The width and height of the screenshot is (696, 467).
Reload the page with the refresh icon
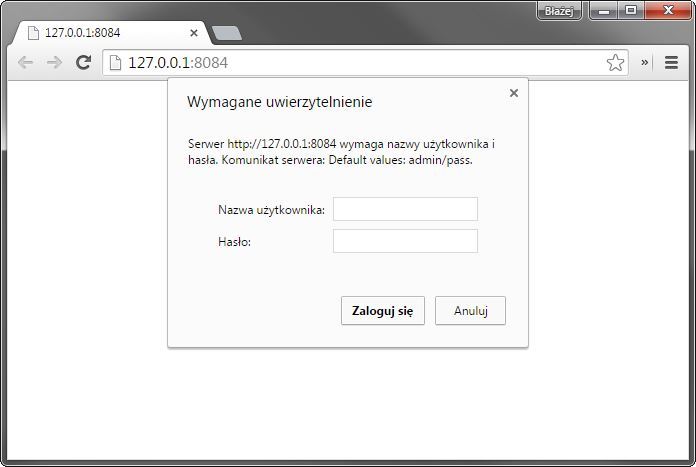83,63
